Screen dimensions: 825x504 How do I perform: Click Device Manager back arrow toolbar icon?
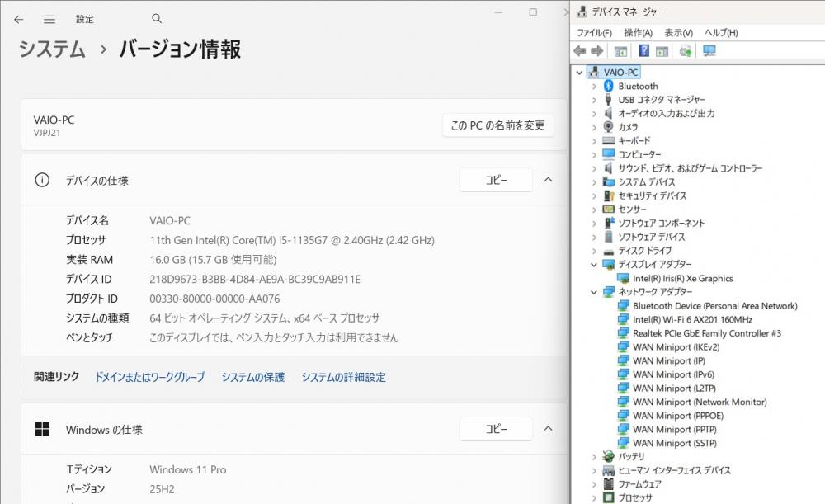pyautogui.click(x=580, y=51)
